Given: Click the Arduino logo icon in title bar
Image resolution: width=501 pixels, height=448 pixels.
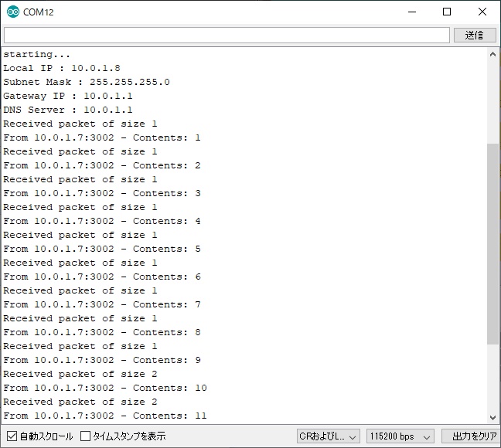Looking at the screenshot, I should pos(13,12).
